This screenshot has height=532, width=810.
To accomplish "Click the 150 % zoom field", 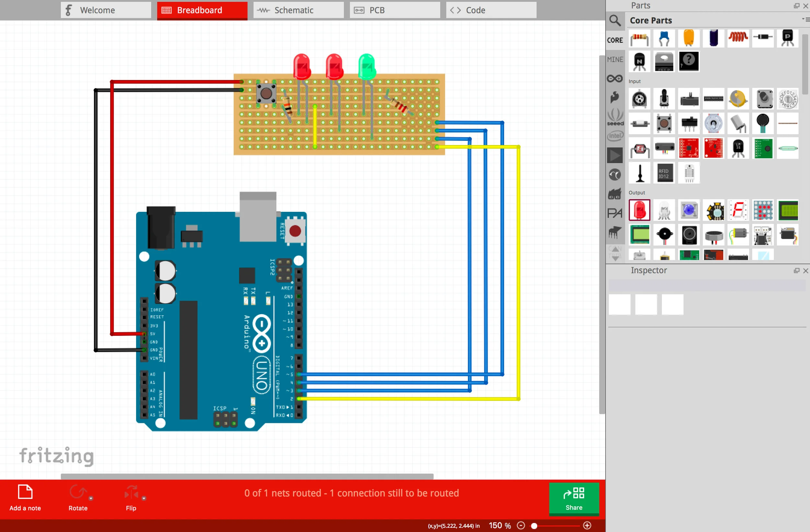I will pyautogui.click(x=500, y=526).
